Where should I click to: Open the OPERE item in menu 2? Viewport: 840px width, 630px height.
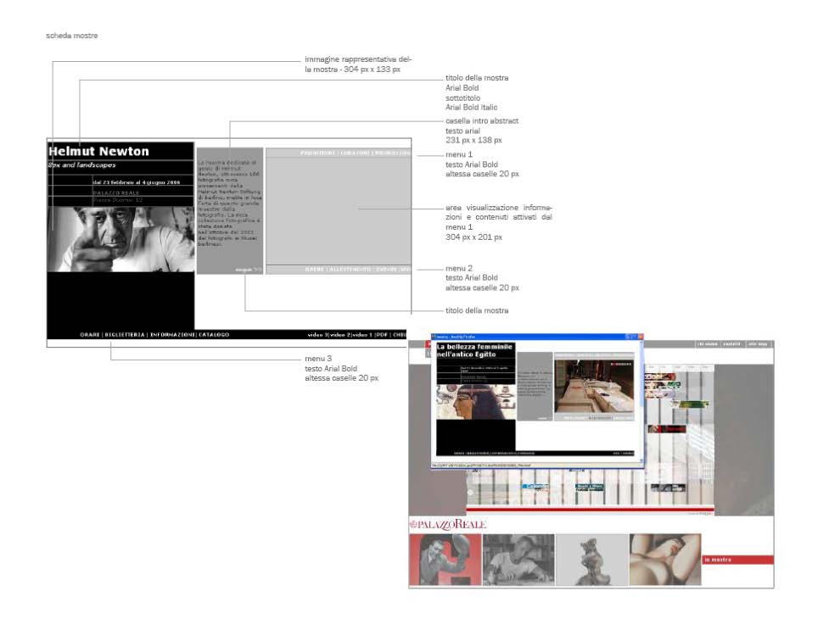pyautogui.click(x=315, y=270)
